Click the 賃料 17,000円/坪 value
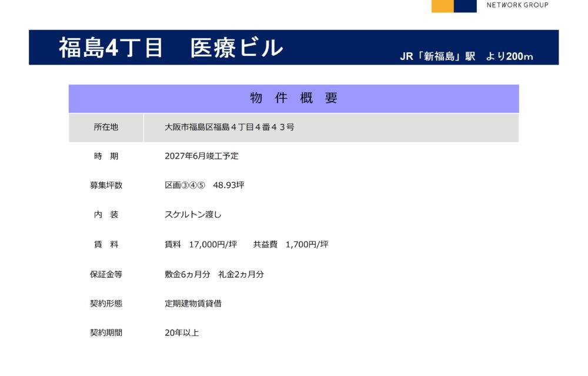 201,244
